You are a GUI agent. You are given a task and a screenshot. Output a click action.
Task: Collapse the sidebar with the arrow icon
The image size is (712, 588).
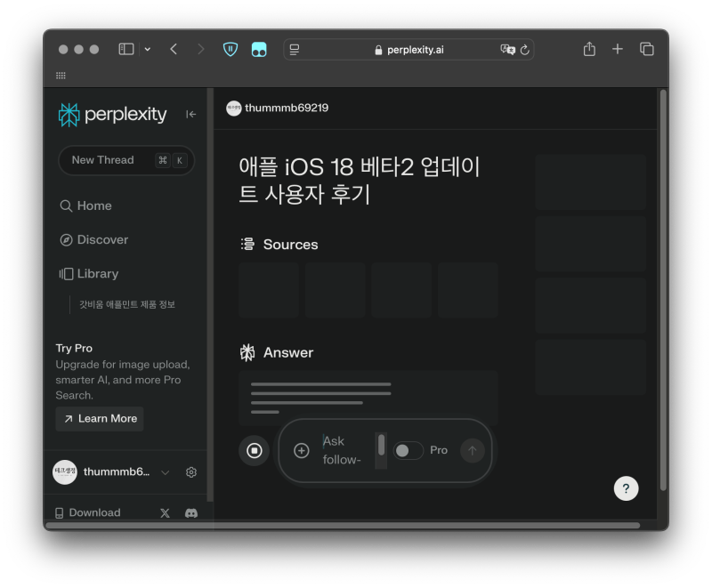coord(190,114)
